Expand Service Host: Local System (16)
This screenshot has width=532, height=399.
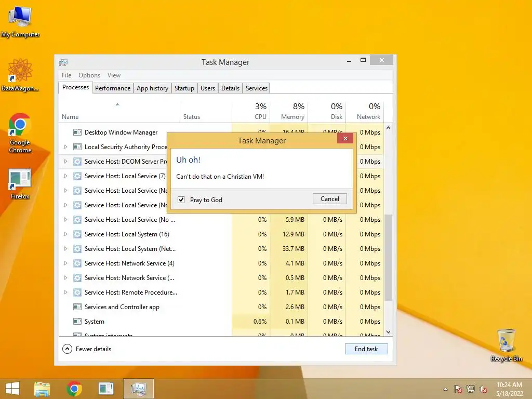point(66,234)
